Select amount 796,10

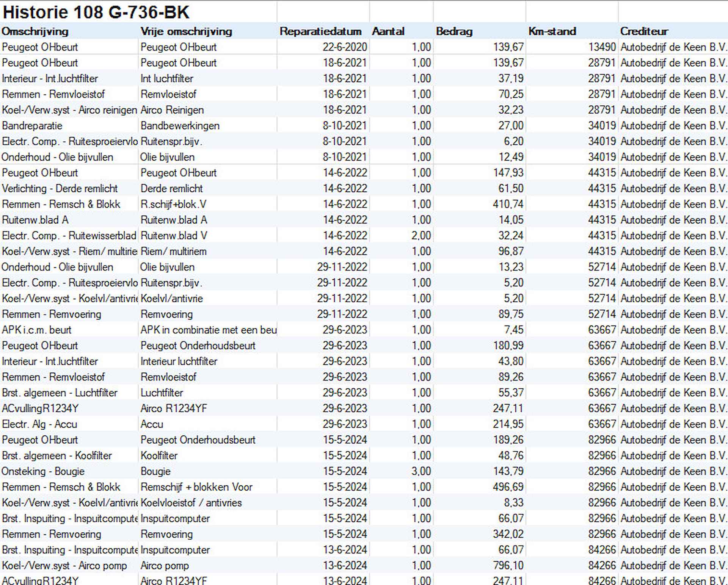click(x=508, y=566)
